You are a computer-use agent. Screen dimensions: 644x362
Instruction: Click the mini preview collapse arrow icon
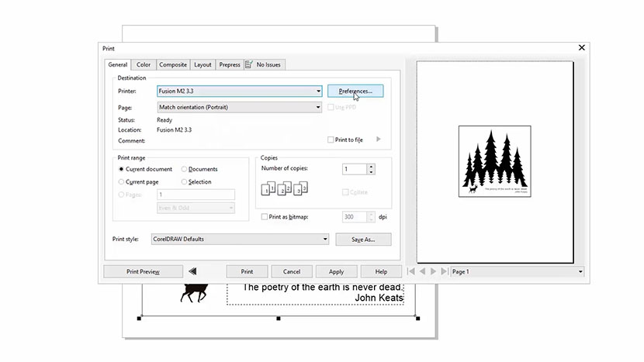pos(192,271)
